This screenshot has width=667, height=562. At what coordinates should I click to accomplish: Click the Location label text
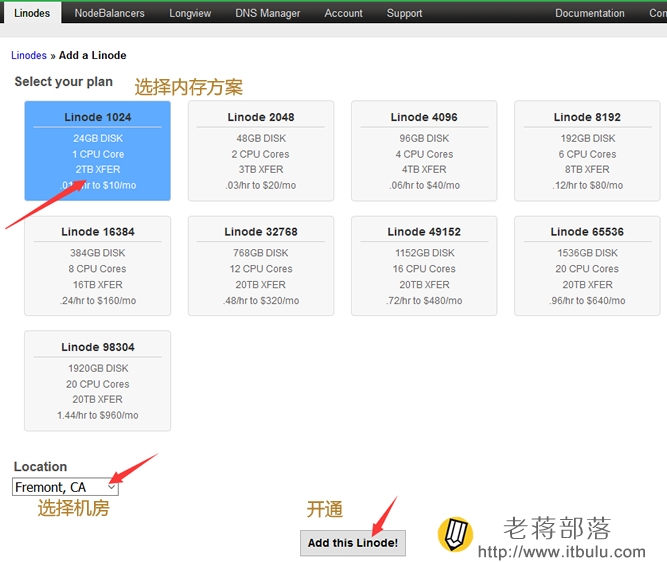pos(40,466)
